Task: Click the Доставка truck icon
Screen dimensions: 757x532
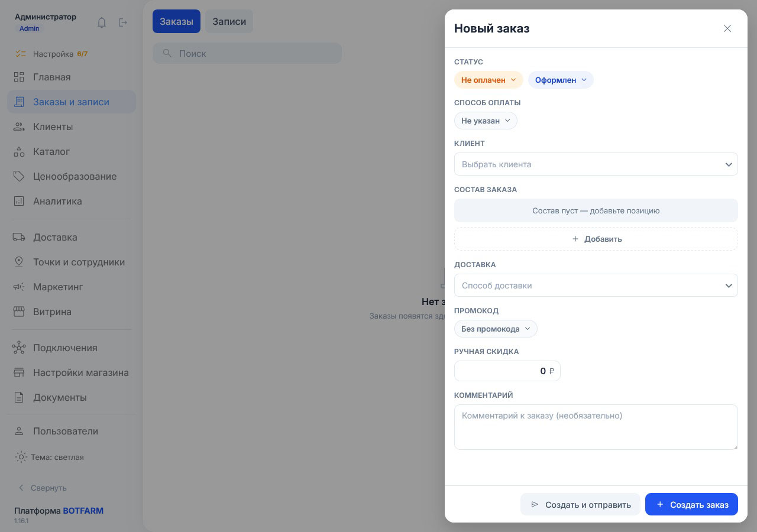Action: coord(19,237)
